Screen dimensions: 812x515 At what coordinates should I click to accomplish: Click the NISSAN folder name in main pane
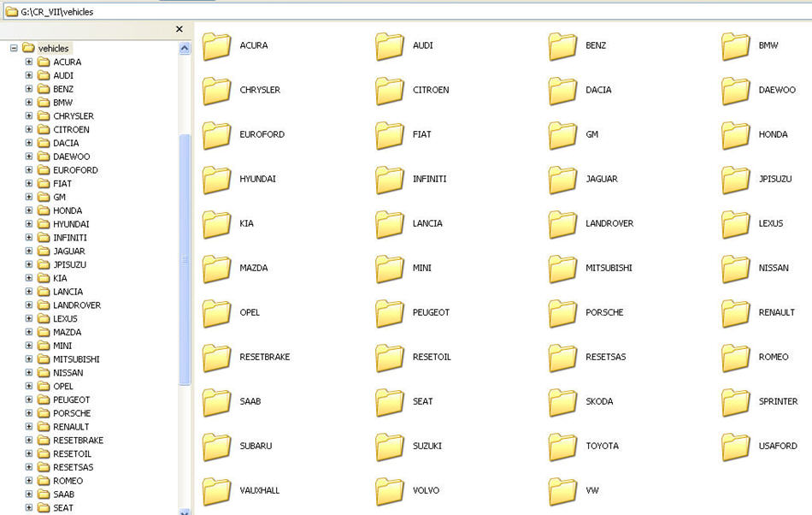pos(774,268)
